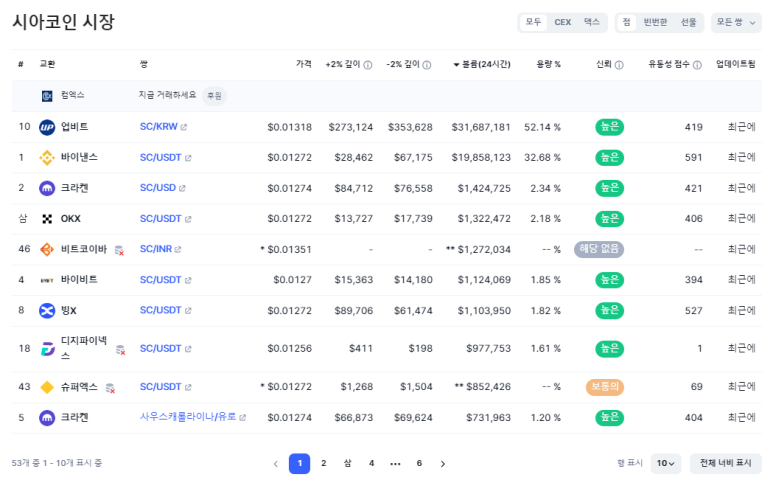Go to page 2
773x480 pixels.
[323, 463]
